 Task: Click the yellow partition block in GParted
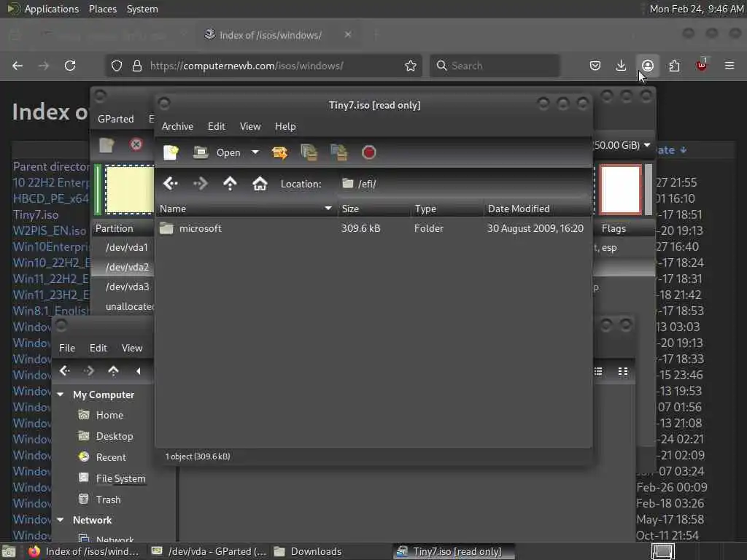coord(130,190)
